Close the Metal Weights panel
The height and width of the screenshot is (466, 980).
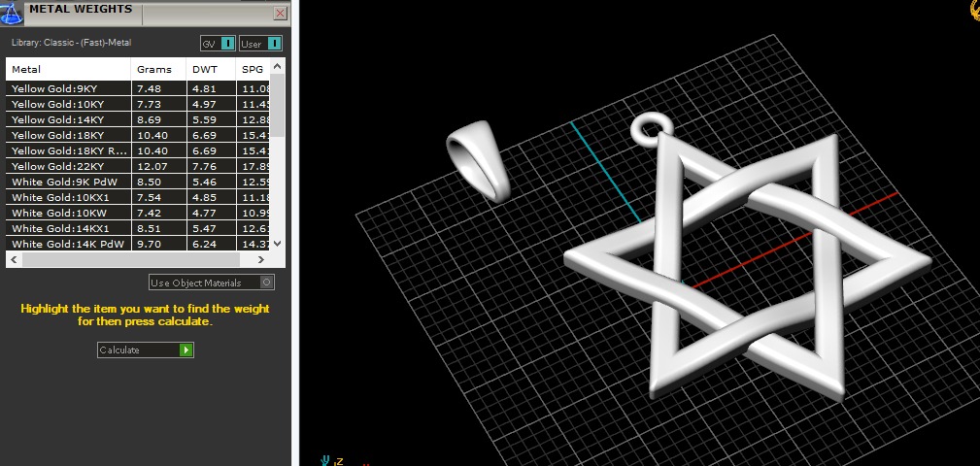[281, 13]
